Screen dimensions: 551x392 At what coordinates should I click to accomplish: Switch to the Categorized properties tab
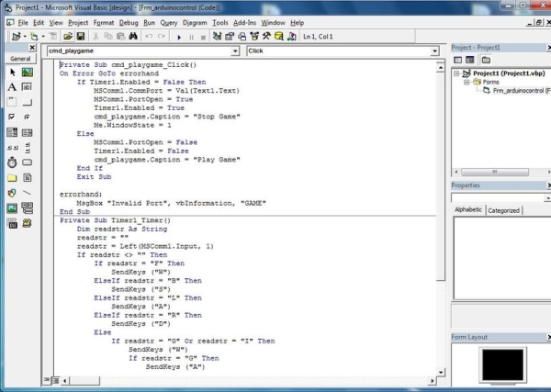pos(503,210)
